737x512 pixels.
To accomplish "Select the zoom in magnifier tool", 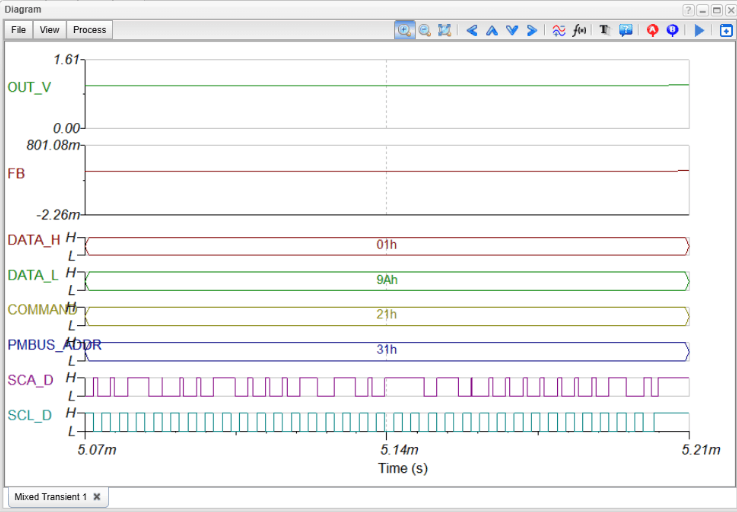I will [x=405, y=30].
